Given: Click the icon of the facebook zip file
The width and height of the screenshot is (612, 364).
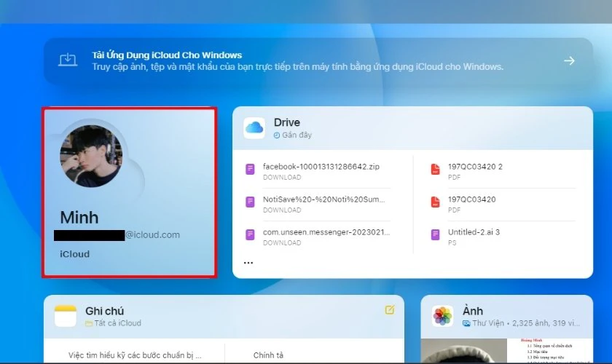Looking at the screenshot, I should (x=250, y=169).
